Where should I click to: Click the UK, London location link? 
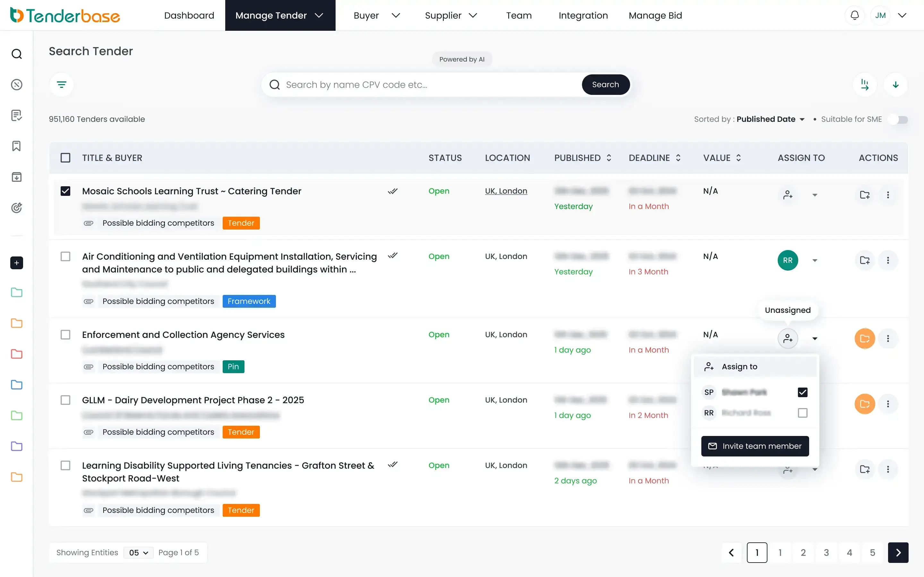point(506,191)
